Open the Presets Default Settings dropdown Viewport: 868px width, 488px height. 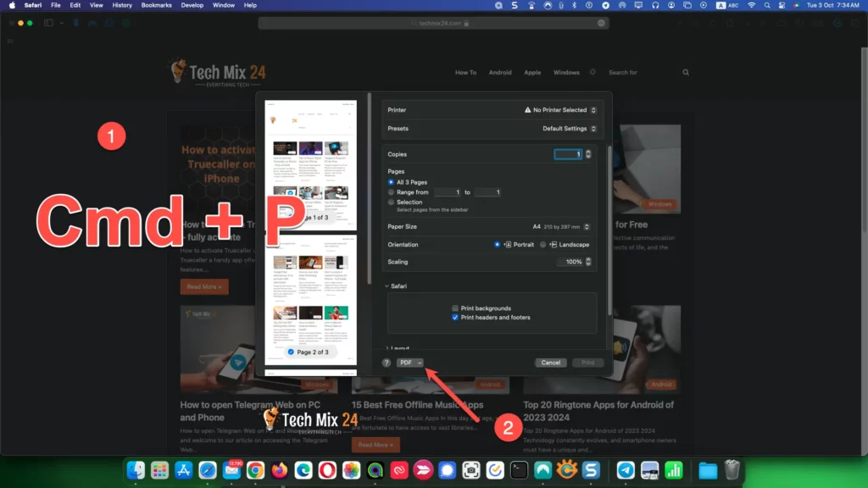[569, 129]
